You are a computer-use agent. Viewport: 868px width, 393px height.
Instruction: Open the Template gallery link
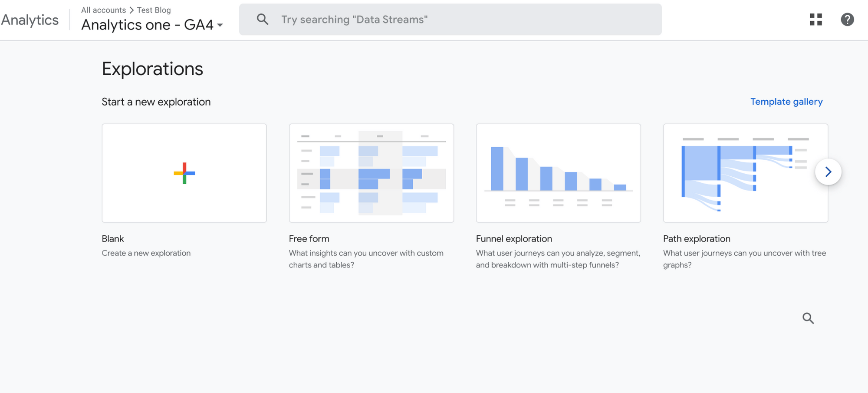pos(786,102)
